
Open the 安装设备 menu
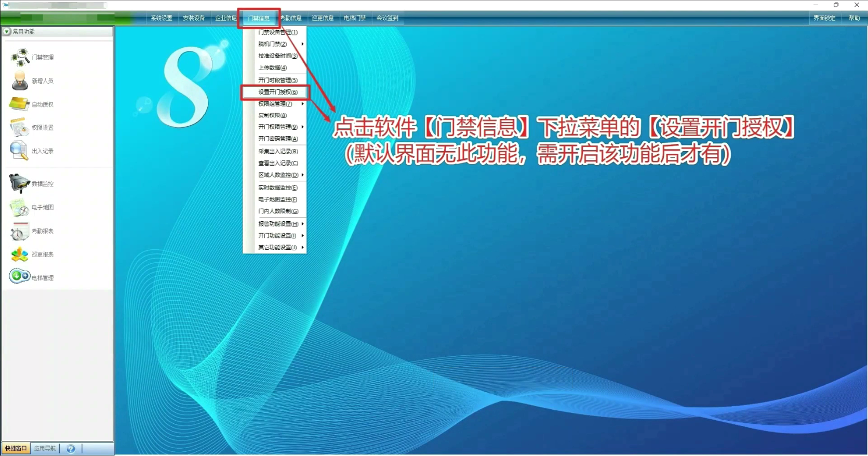(194, 18)
